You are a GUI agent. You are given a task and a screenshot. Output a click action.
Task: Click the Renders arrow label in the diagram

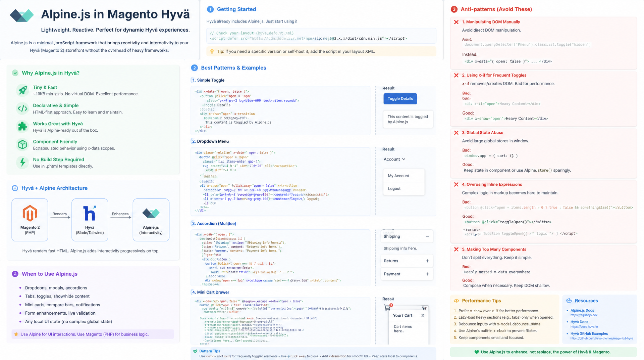(x=60, y=214)
